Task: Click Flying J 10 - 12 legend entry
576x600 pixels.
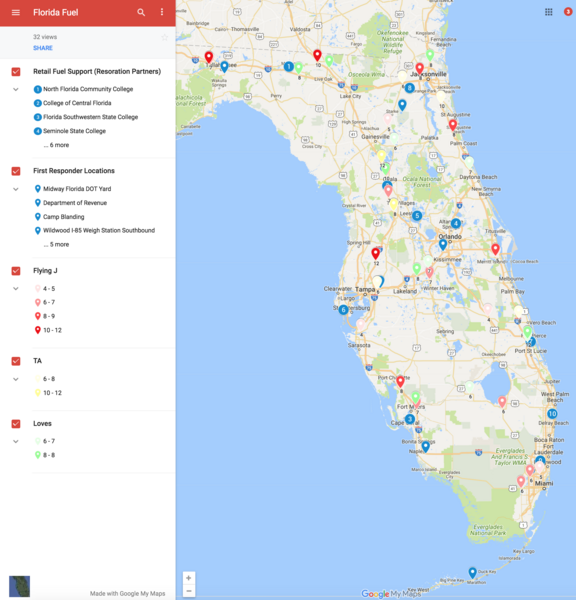Action: [48, 330]
